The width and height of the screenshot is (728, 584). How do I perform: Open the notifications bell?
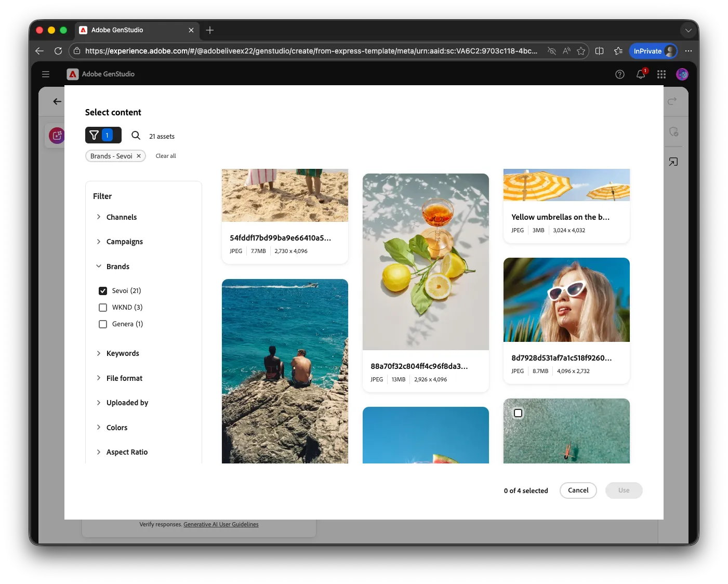click(x=641, y=74)
